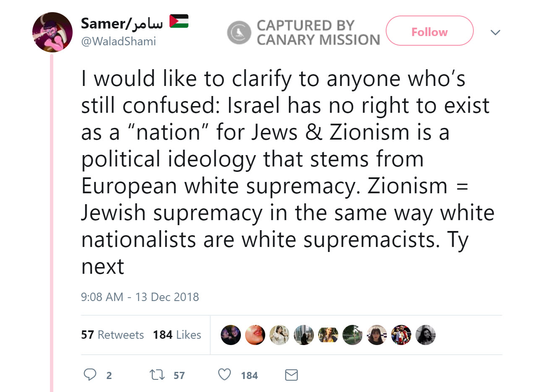Click the envelope direct message icon
533x392 pixels.
coord(291,375)
